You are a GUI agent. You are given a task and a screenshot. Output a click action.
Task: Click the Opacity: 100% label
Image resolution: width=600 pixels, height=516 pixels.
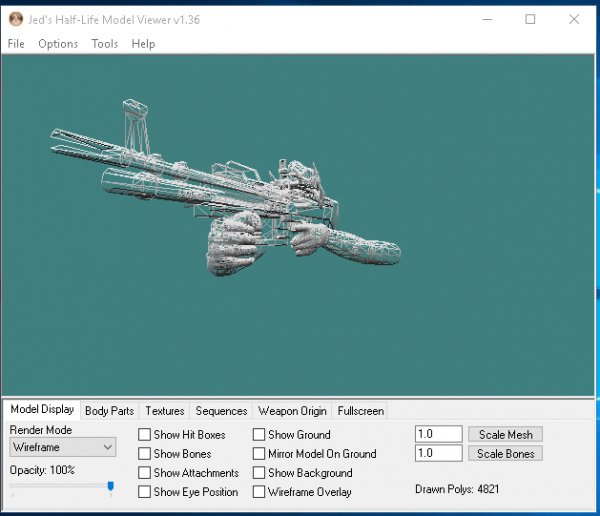click(x=42, y=470)
